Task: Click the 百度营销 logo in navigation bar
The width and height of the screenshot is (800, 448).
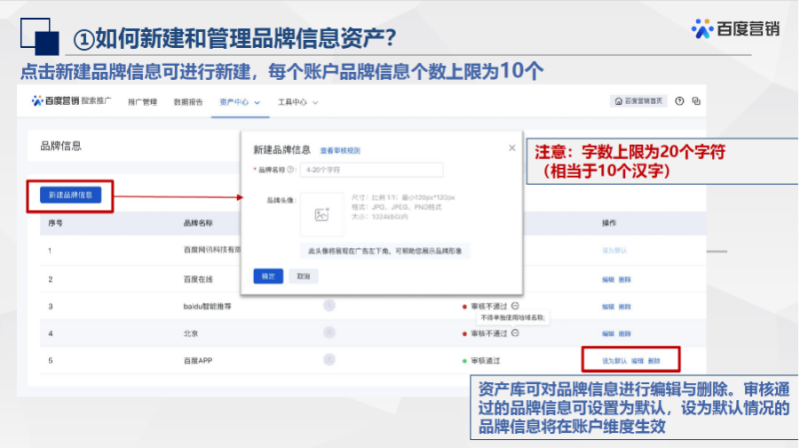Action: (55, 101)
